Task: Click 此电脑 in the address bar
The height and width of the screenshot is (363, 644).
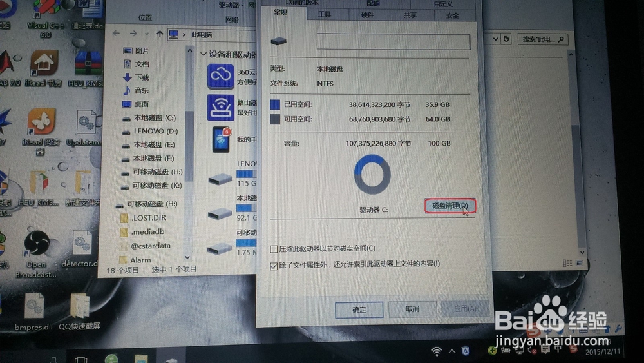Action: click(x=201, y=35)
